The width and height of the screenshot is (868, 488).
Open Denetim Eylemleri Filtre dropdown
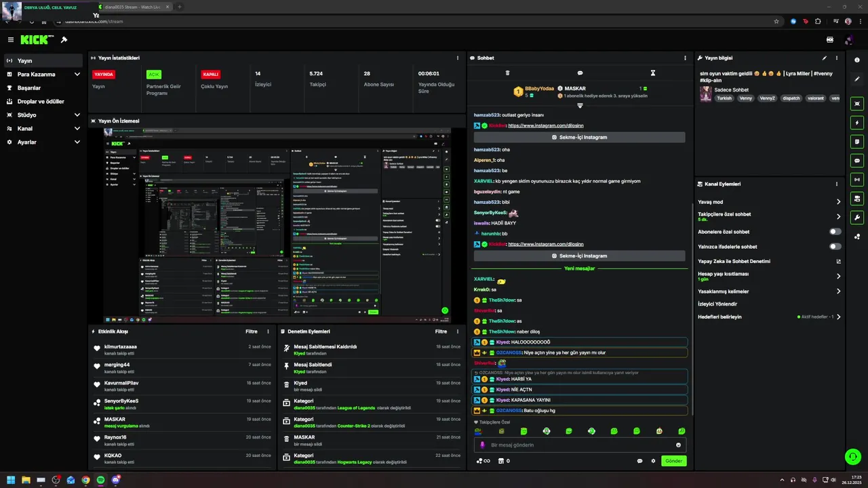click(x=441, y=331)
